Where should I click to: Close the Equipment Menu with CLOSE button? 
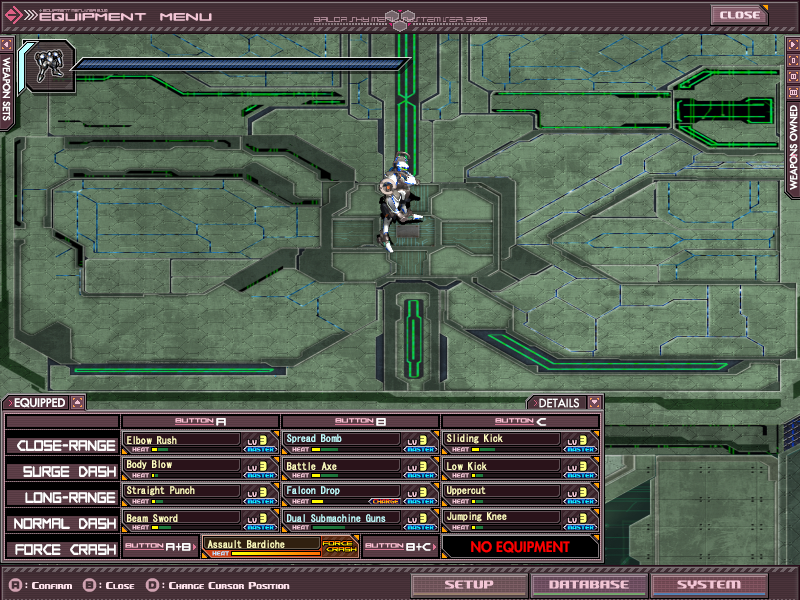(x=739, y=15)
